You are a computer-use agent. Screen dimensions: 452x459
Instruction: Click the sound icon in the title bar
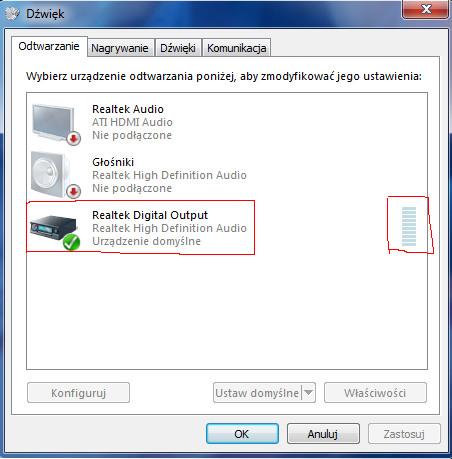(x=12, y=14)
